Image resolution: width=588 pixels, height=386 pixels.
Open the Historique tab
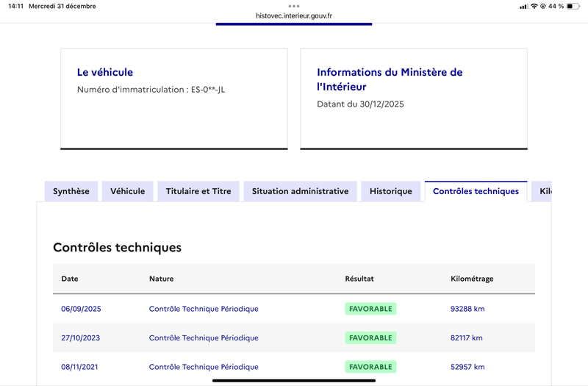point(391,191)
